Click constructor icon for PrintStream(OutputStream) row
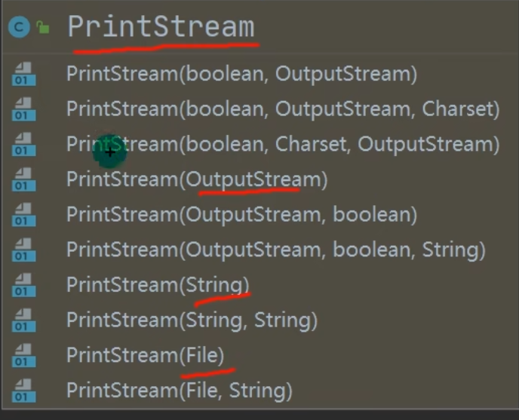This screenshot has height=420, width=519. pos(23,180)
